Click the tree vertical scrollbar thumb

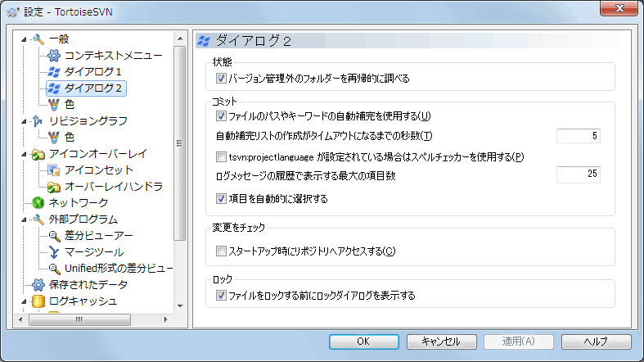point(179,143)
